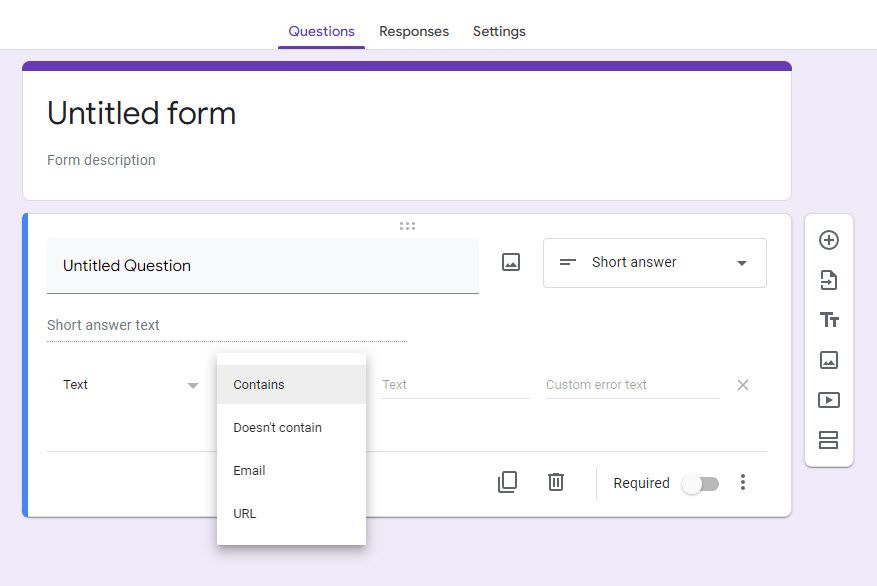Duplicate the current question
Screen dimensions: 877x586
[x=507, y=482]
